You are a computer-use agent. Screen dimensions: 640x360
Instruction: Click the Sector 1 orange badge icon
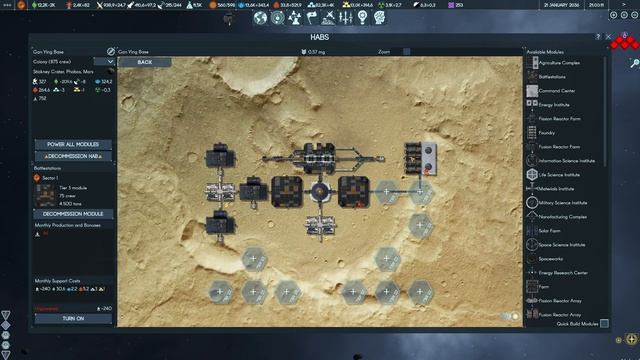coord(37,178)
